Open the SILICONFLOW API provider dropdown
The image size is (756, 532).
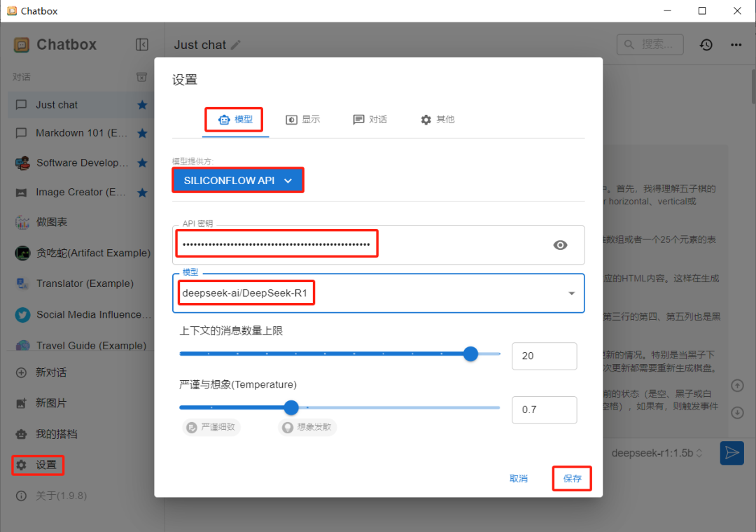coord(238,181)
